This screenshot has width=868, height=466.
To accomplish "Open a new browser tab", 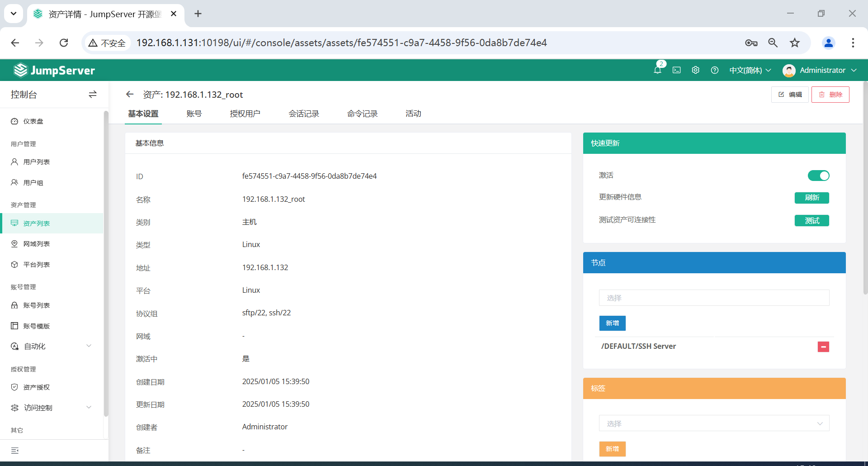I will coord(198,14).
